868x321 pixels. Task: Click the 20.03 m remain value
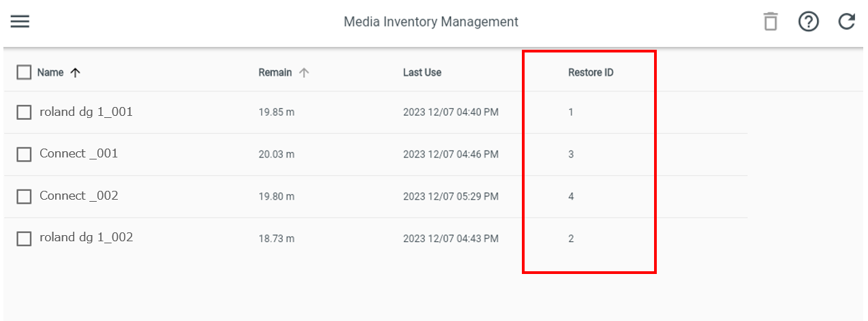click(277, 155)
